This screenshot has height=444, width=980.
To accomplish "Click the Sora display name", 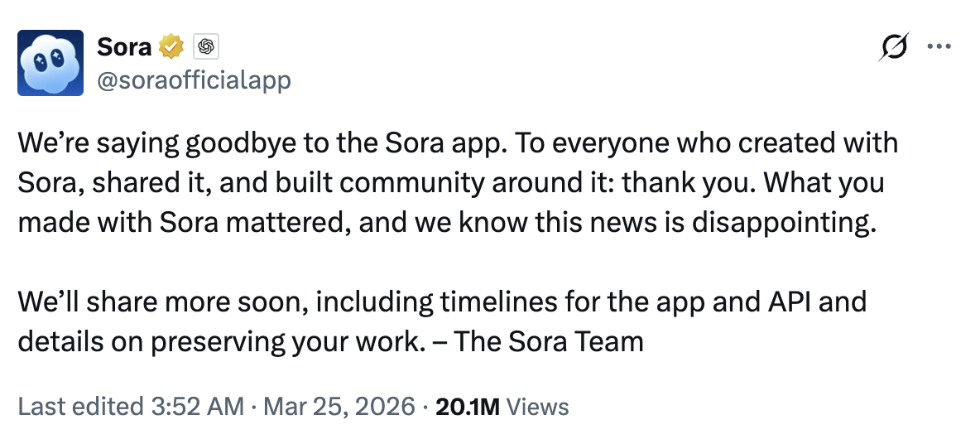I will coord(124,47).
